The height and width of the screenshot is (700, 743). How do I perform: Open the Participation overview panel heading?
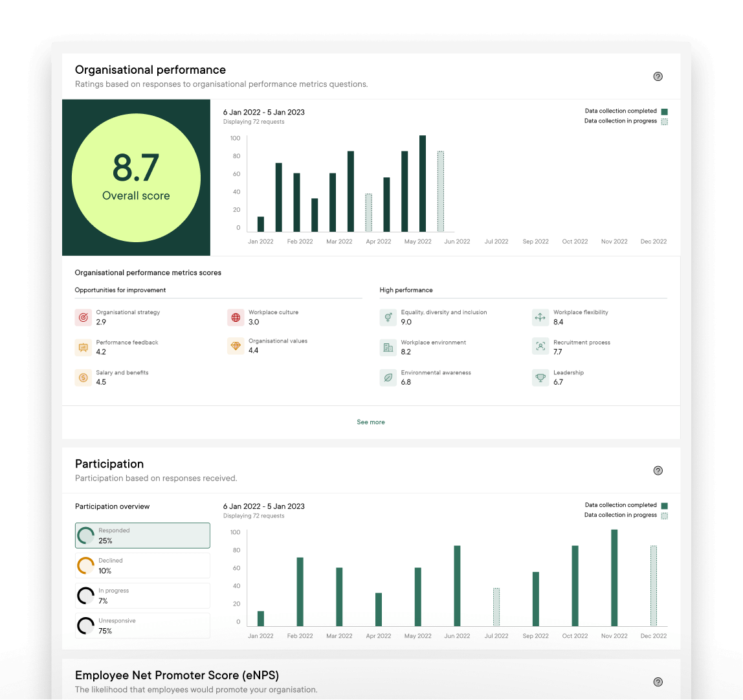(x=113, y=506)
